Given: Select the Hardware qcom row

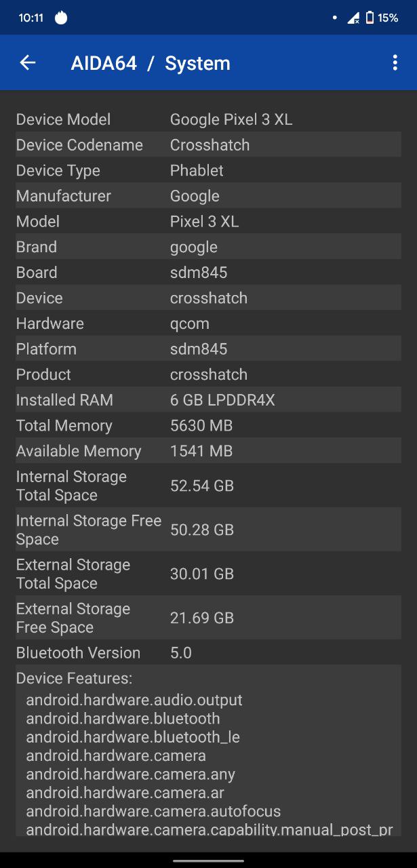Looking at the screenshot, I should (208, 323).
